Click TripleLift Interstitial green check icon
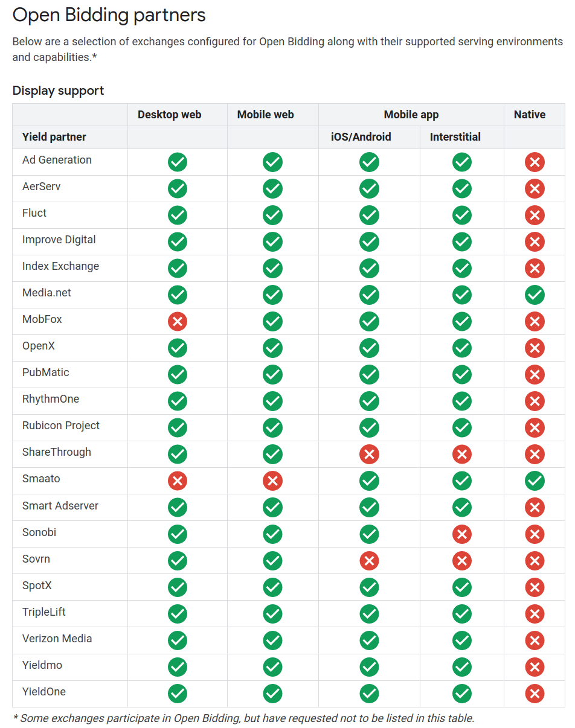 (462, 614)
